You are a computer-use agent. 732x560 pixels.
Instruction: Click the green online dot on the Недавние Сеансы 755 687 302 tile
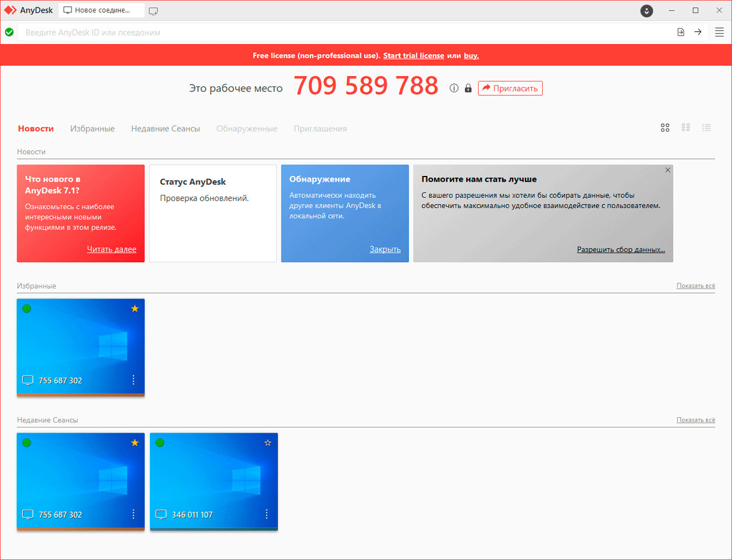pos(27,442)
